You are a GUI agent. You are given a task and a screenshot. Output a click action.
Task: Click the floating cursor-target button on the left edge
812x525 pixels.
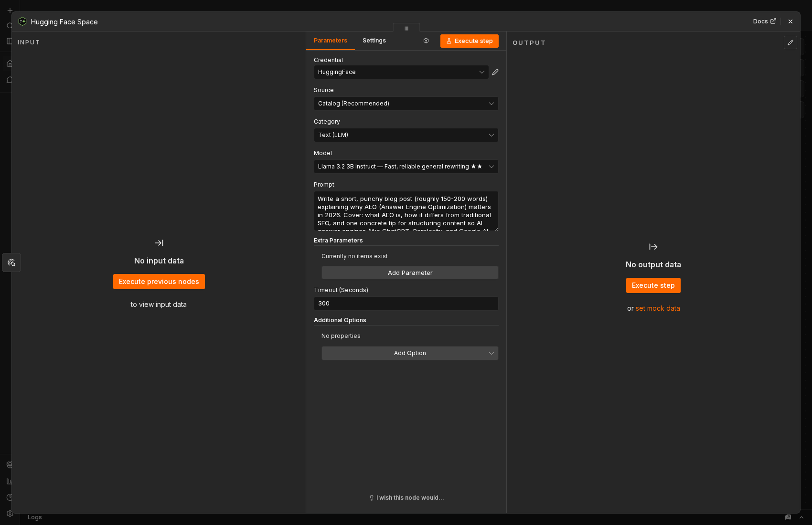pyautogui.click(x=11, y=262)
